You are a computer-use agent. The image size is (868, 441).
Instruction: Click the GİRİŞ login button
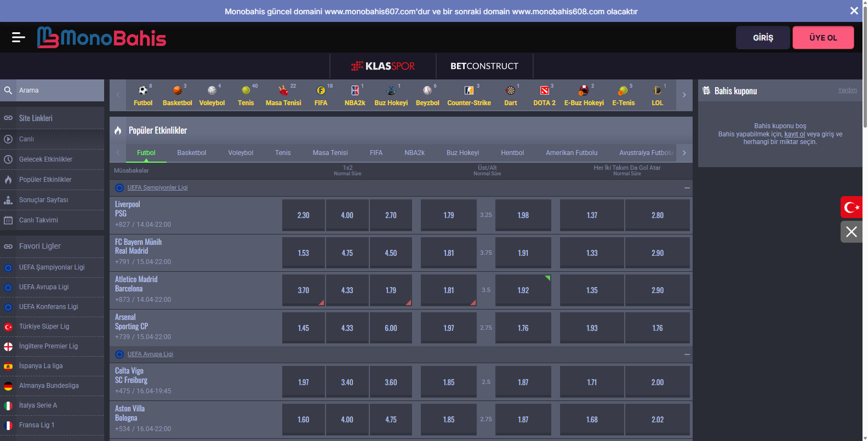(x=763, y=38)
